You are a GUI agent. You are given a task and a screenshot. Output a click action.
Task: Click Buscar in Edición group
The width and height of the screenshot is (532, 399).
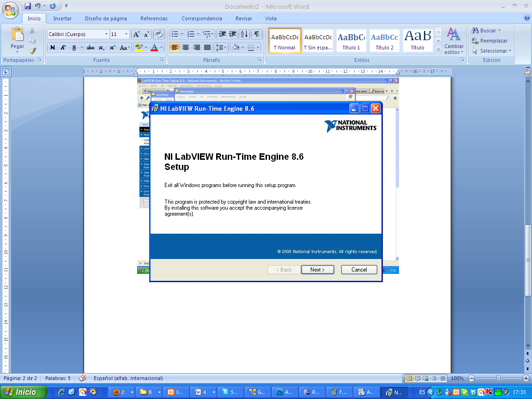point(486,30)
